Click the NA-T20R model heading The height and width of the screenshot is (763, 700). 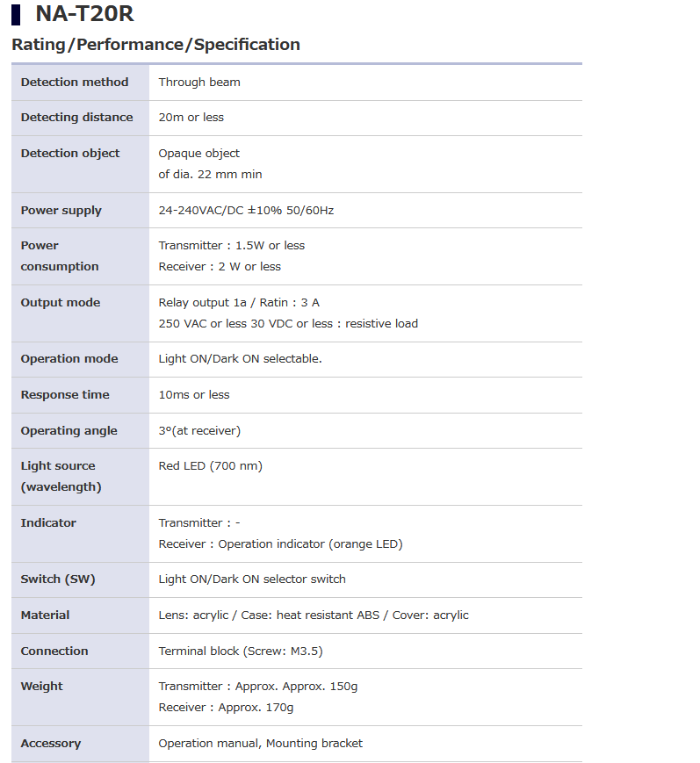click(x=84, y=14)
